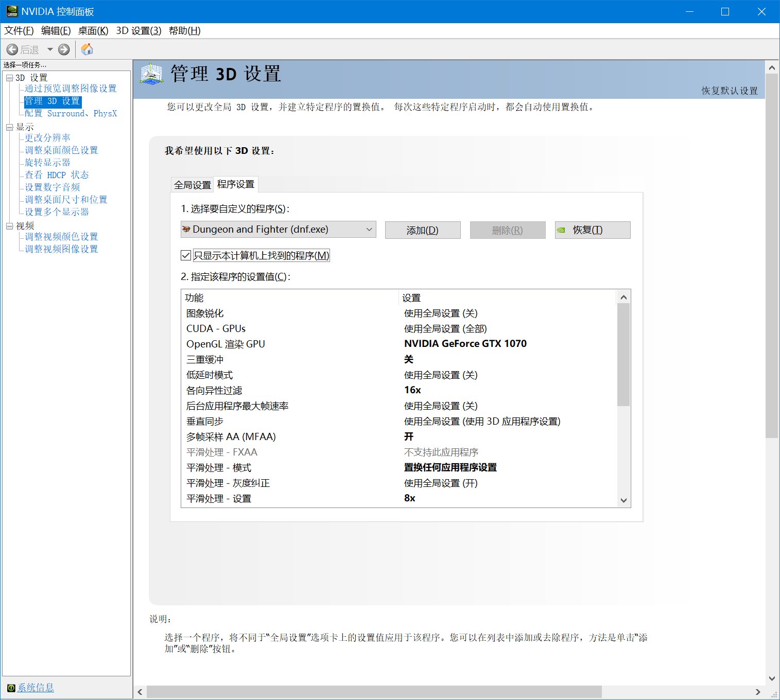Select the 低延时模式 setting row
Viewport: 780px width, 700px height.
399,375
